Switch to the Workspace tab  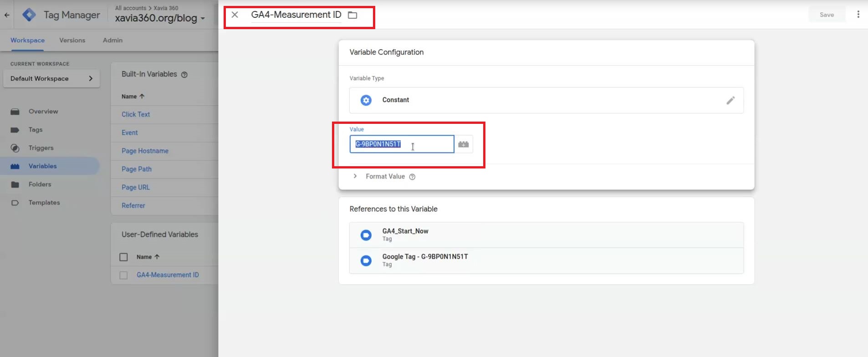click(x=27, y=40)
